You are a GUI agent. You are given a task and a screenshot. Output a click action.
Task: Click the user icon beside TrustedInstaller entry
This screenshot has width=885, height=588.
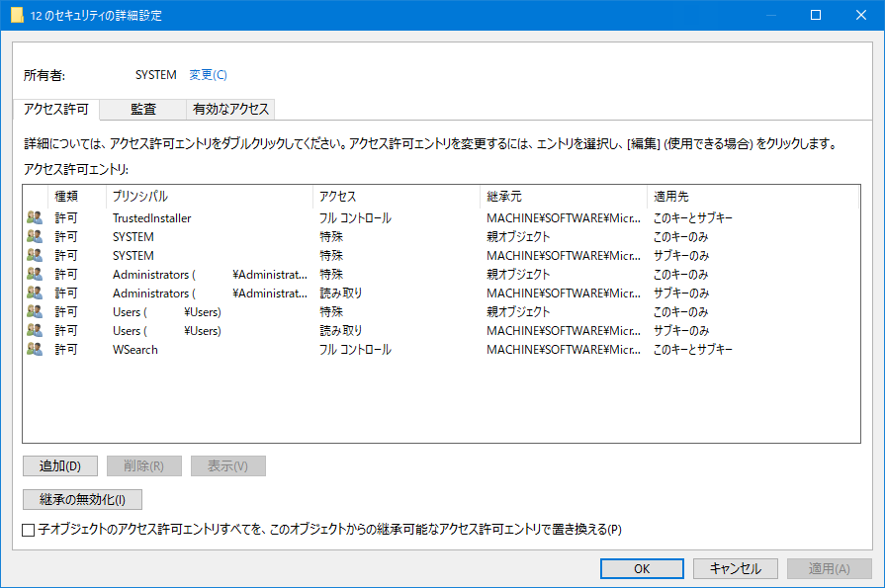tap(35, 218)
